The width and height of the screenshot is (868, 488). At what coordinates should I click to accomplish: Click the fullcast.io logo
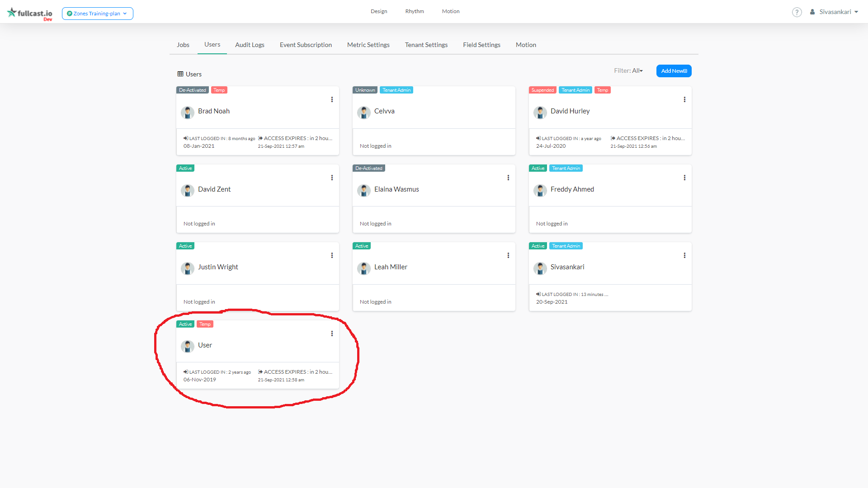[x=30, y=13]
